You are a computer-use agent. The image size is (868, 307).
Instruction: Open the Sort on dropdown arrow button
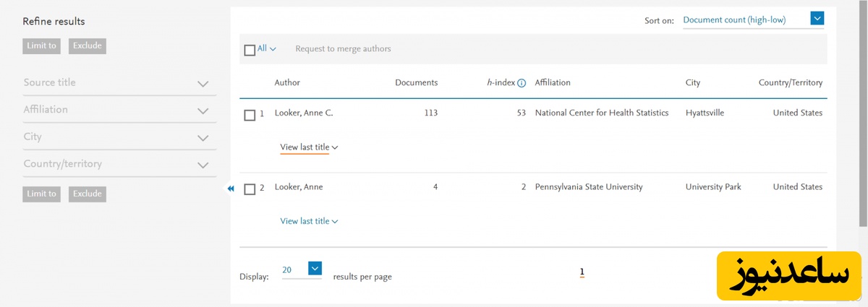(x=817, y=20)
